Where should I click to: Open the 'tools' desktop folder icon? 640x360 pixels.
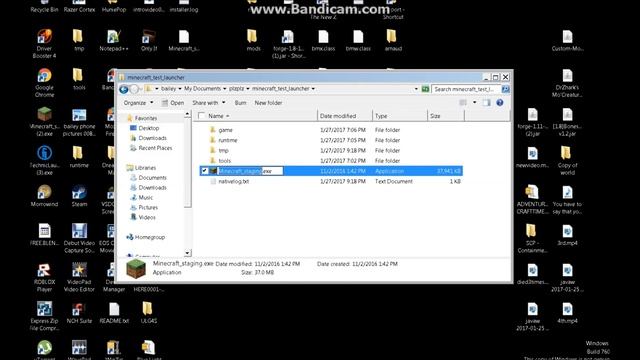79,79
